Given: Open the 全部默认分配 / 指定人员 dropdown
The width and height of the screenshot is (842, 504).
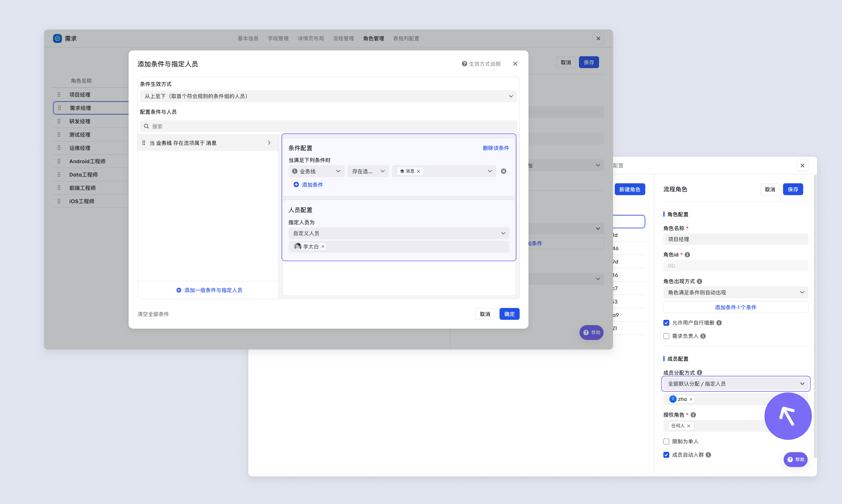Looking at the screenshot, I should [x=736, y=384].
